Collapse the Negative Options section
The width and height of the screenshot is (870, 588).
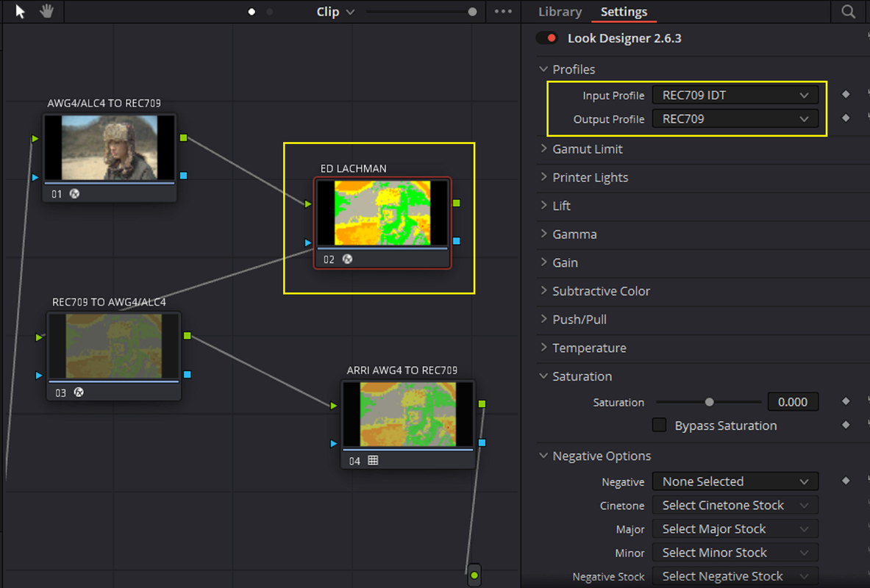click(543, 456)
